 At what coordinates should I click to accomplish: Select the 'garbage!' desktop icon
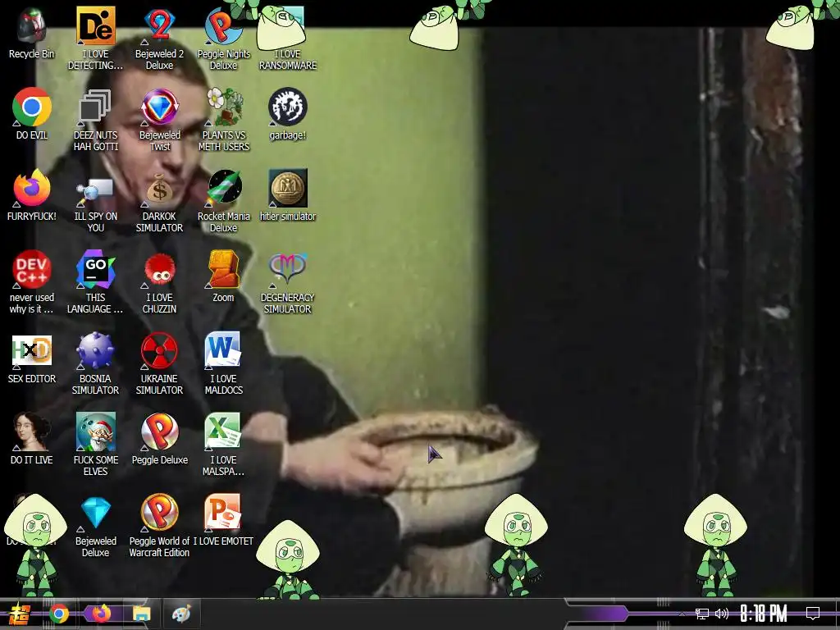(288, 107)
